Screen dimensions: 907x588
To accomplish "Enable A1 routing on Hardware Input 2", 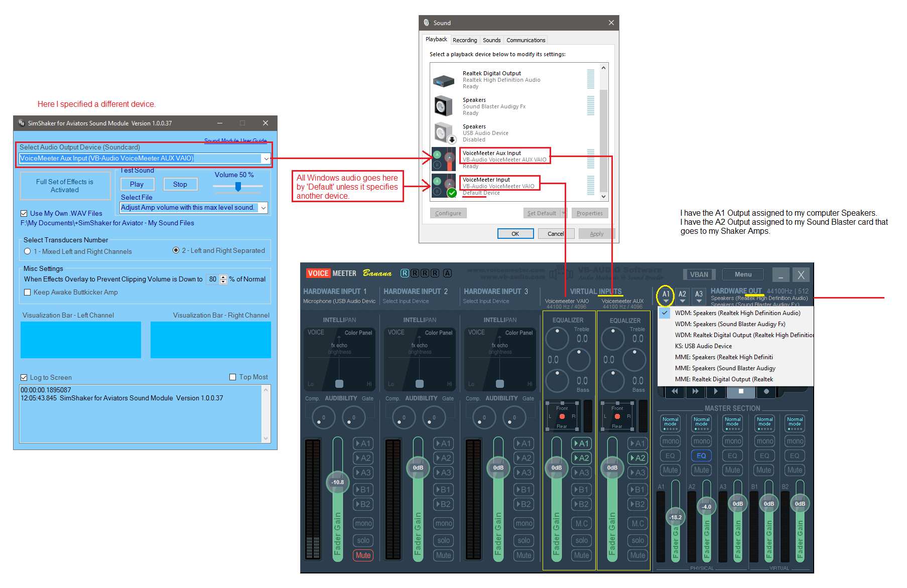I will [444, 444].
